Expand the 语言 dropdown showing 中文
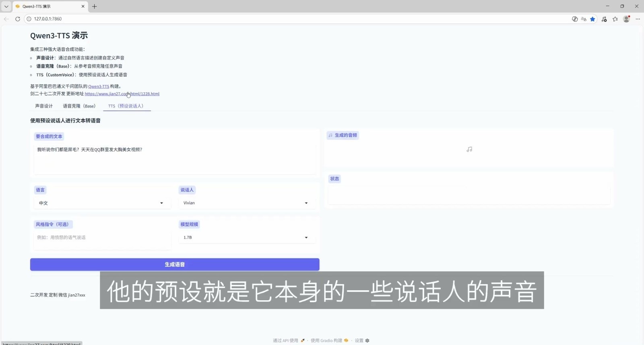 coord(101,203)
